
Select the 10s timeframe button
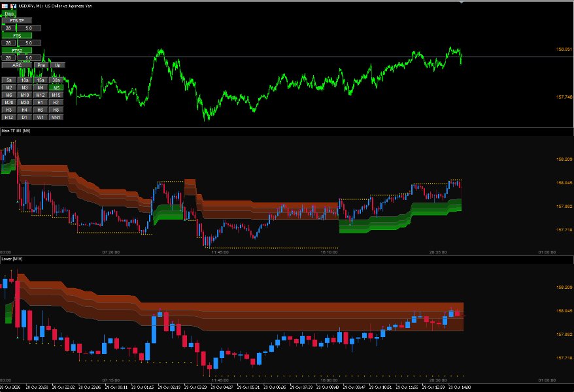point(25,80)
